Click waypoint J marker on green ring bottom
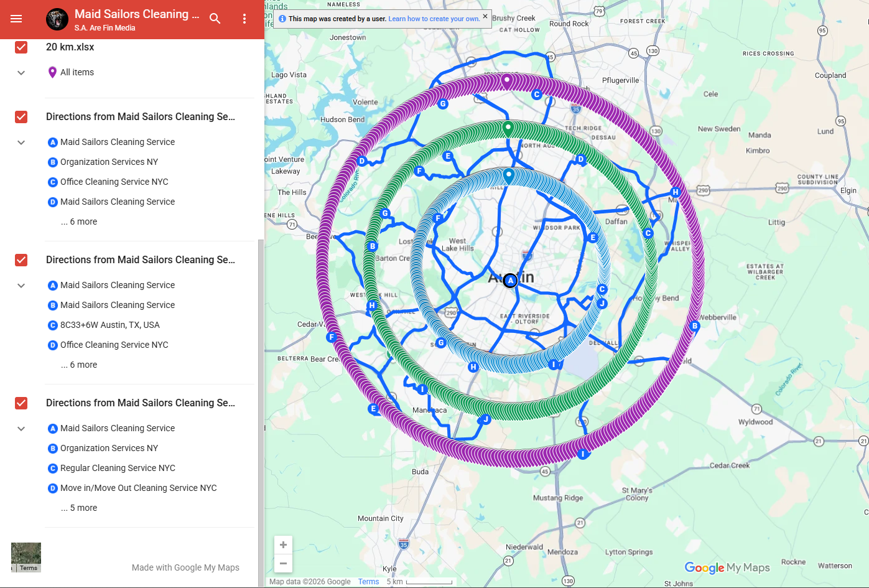Screen dimensions: 869x588 [486, 419]
